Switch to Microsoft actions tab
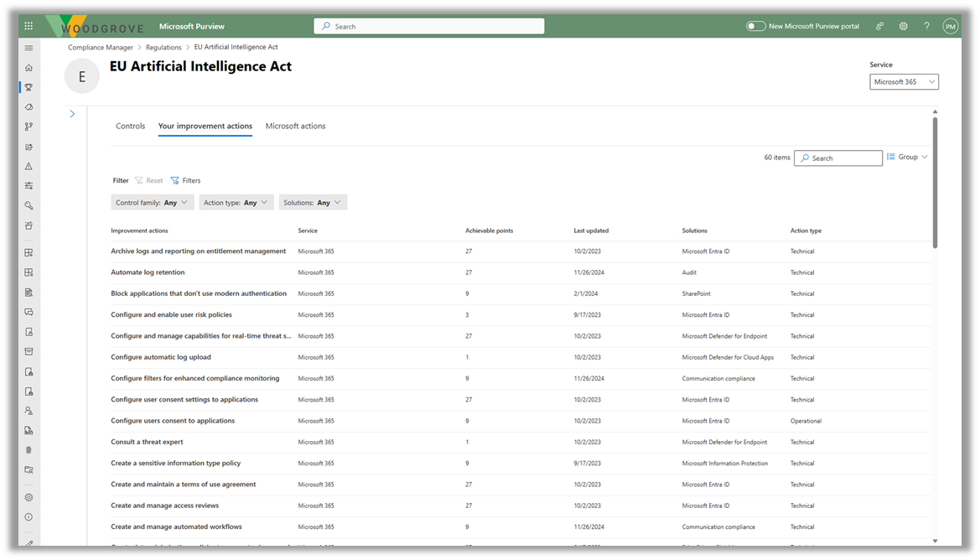The image size is (980, 560). pyautogui.click(x=296, y=127)
